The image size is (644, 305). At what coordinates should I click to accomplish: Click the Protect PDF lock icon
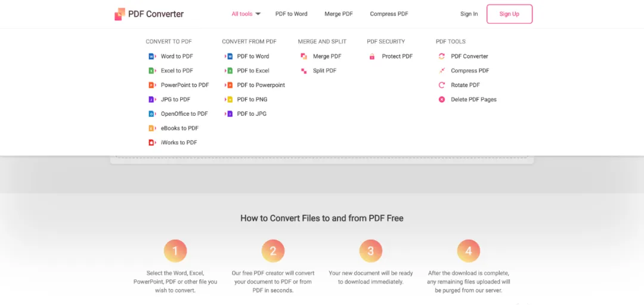click(371, 56)
